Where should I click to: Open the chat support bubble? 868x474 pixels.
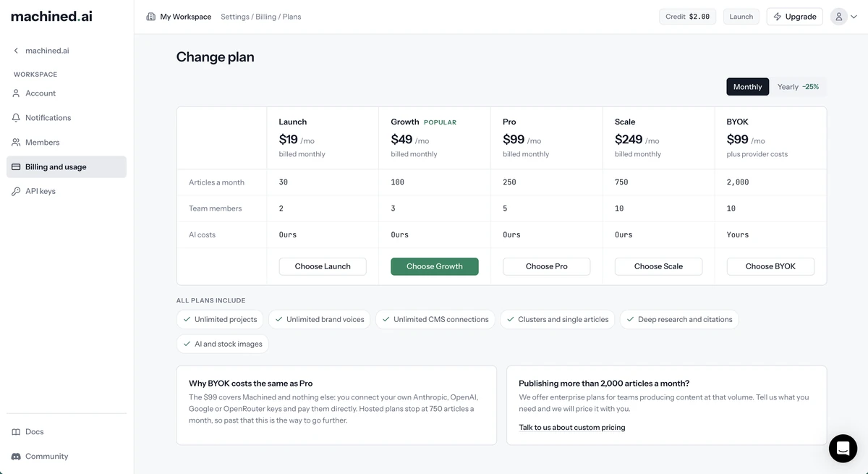[x=843, y=449]
